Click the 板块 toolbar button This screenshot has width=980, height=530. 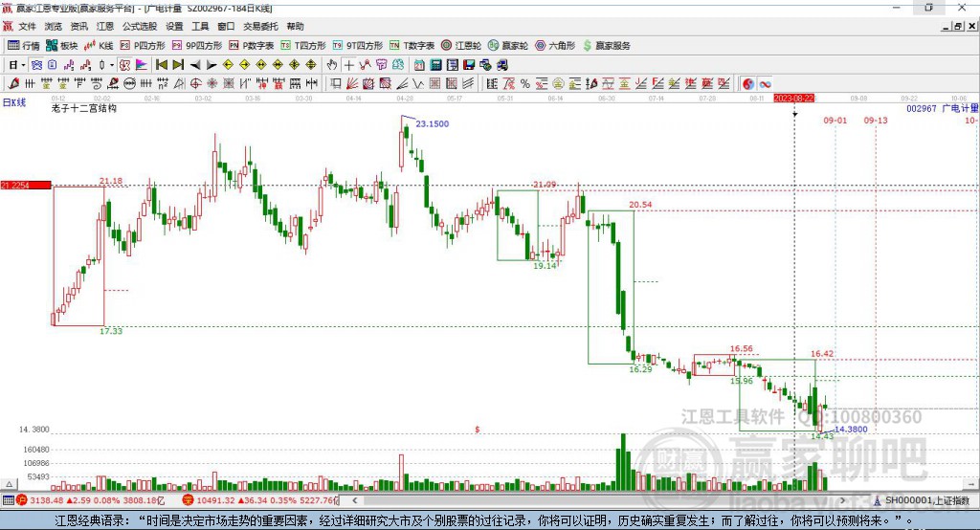(61, 46)
